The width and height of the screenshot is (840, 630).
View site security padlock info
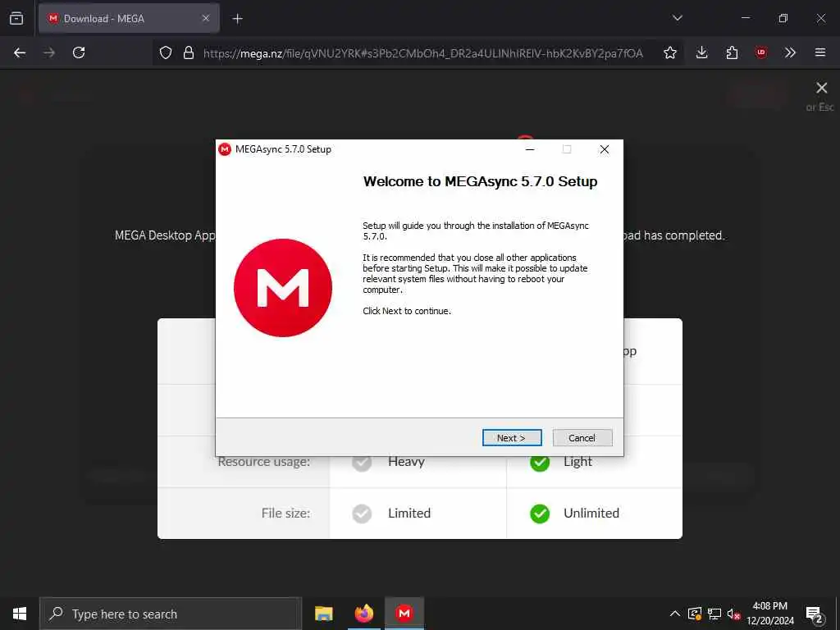coord(188,52)
